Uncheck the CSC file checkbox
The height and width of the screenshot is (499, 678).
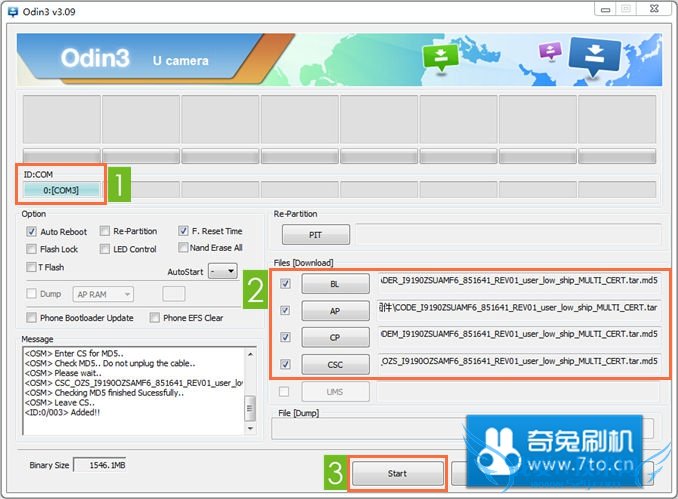tap(285, 364)
